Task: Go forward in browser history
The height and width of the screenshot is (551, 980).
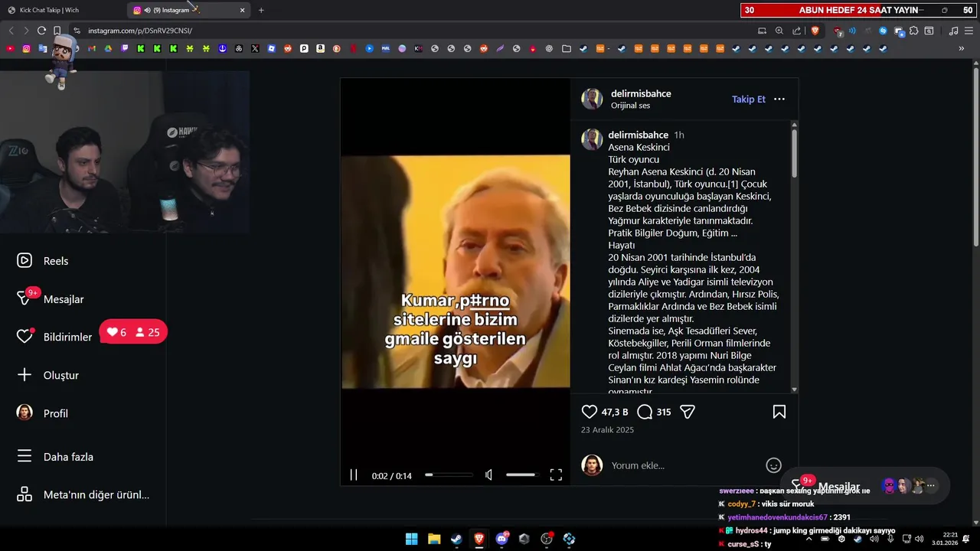Action: [26, 31]
